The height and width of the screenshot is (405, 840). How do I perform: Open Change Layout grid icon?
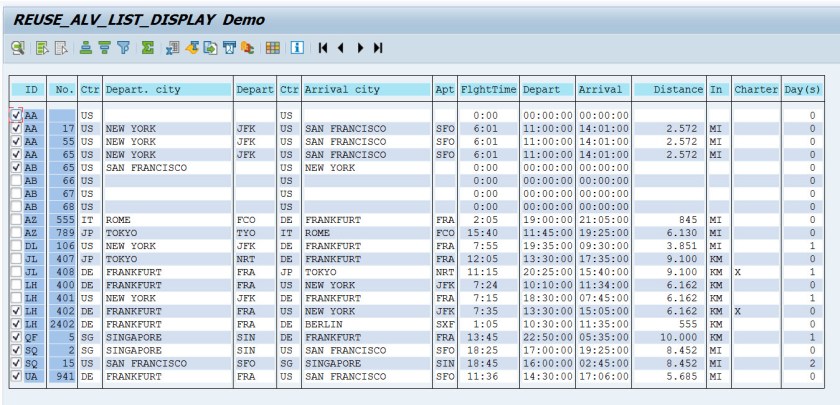point(273,48)
